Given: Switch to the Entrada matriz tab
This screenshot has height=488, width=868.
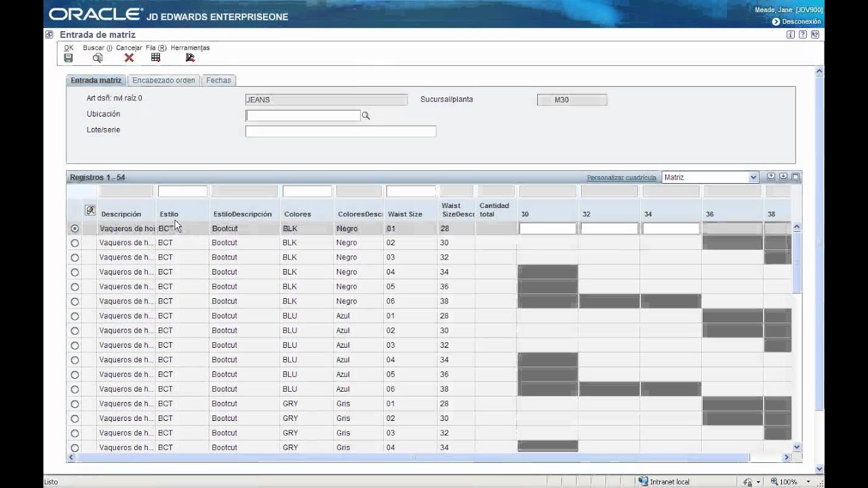Looking at the screenshot, I should coord(96,80).
